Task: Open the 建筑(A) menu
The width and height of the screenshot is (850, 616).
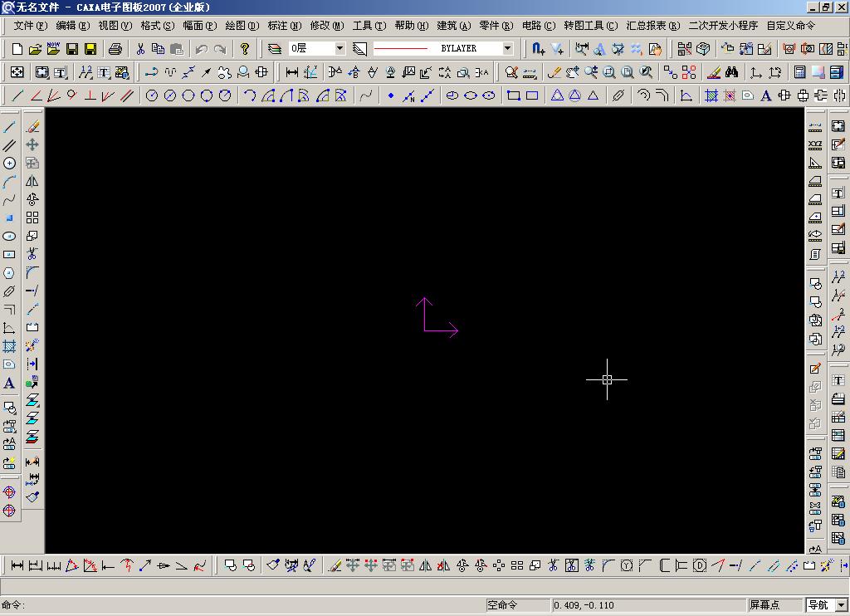Action: tap(454, 26)
